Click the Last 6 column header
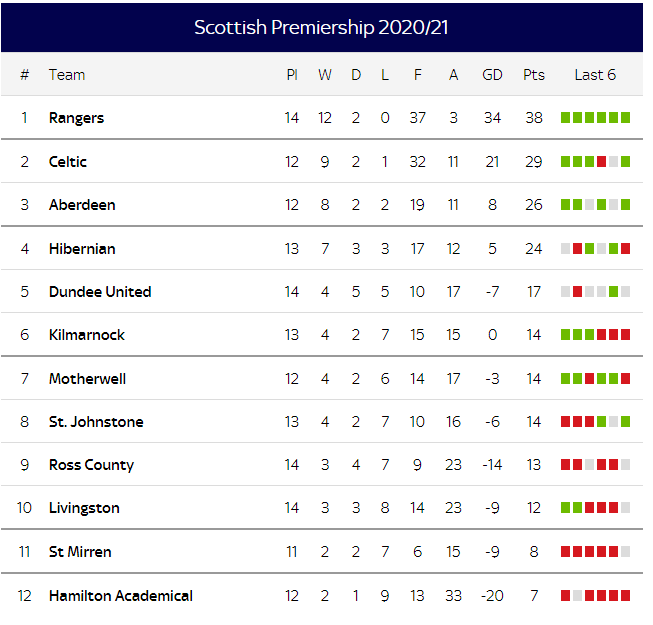 pyautogui.click(x=595, y=75)
